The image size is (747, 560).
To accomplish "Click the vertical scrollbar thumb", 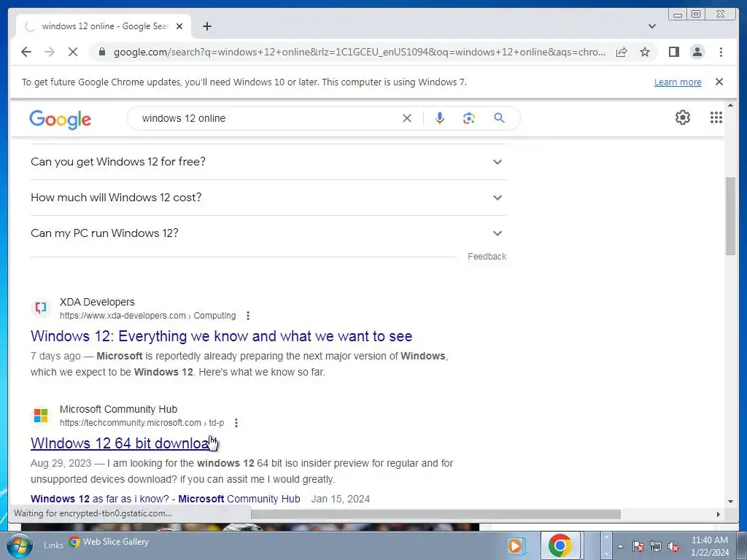I will [x=731, y=216].
